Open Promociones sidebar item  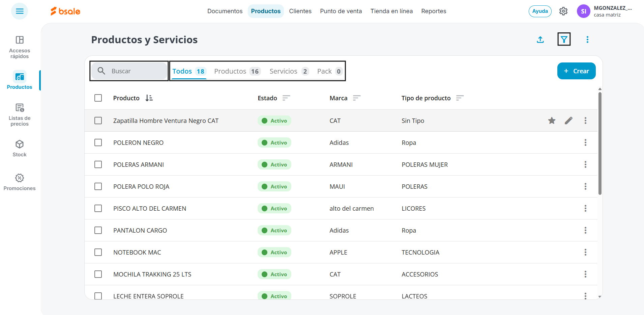(x=20, y=182)
